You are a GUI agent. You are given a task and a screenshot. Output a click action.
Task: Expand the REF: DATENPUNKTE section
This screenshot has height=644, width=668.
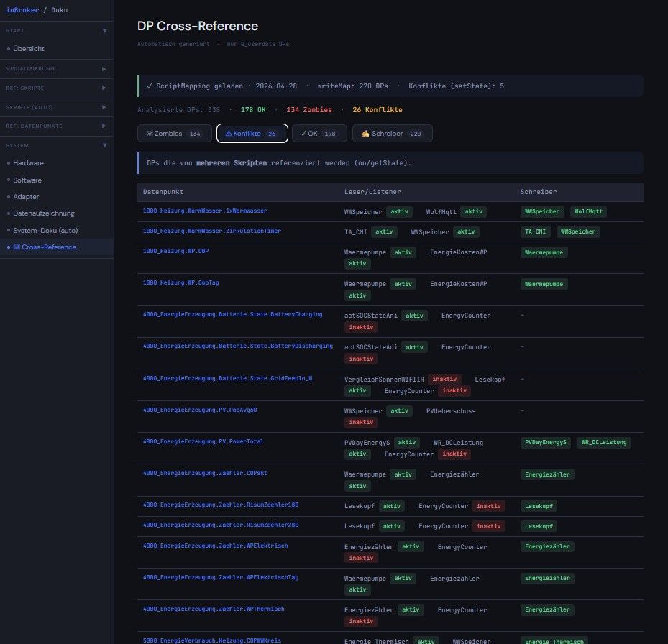pos(57,126)
